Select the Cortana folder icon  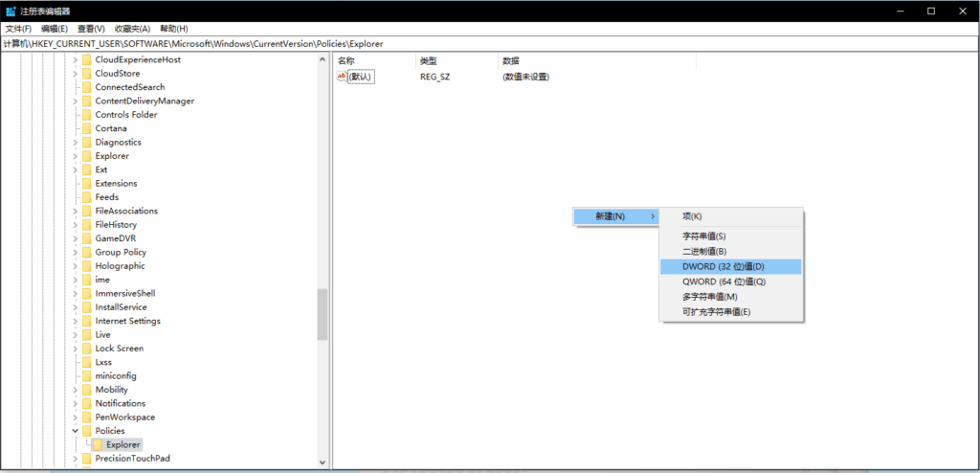86,128
